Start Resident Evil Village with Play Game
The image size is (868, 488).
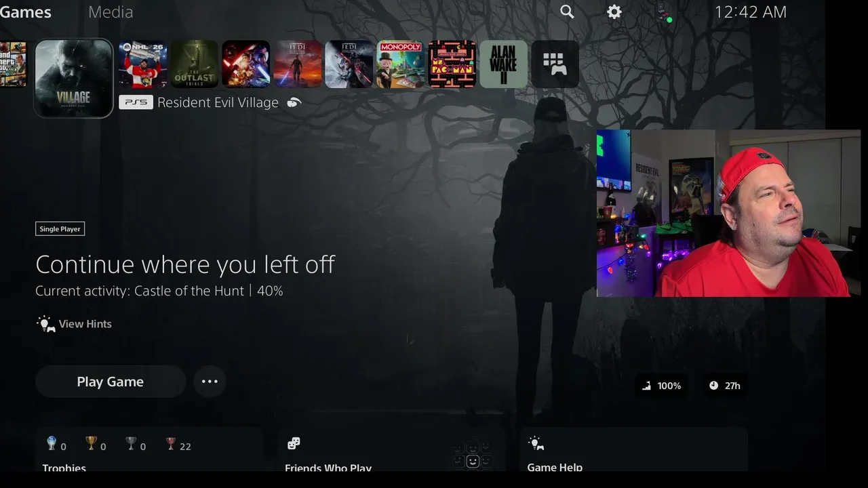[x=111, y=382]
